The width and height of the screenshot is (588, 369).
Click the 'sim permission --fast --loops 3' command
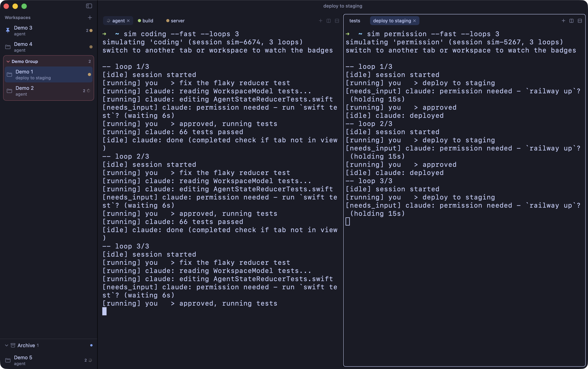[433, 34]
